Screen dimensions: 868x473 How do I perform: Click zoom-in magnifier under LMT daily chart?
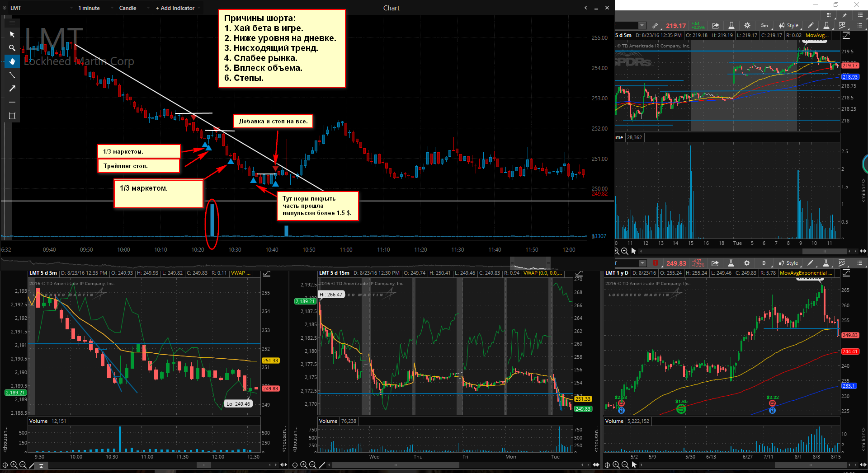pyautogui.click(x=616, y=465)
